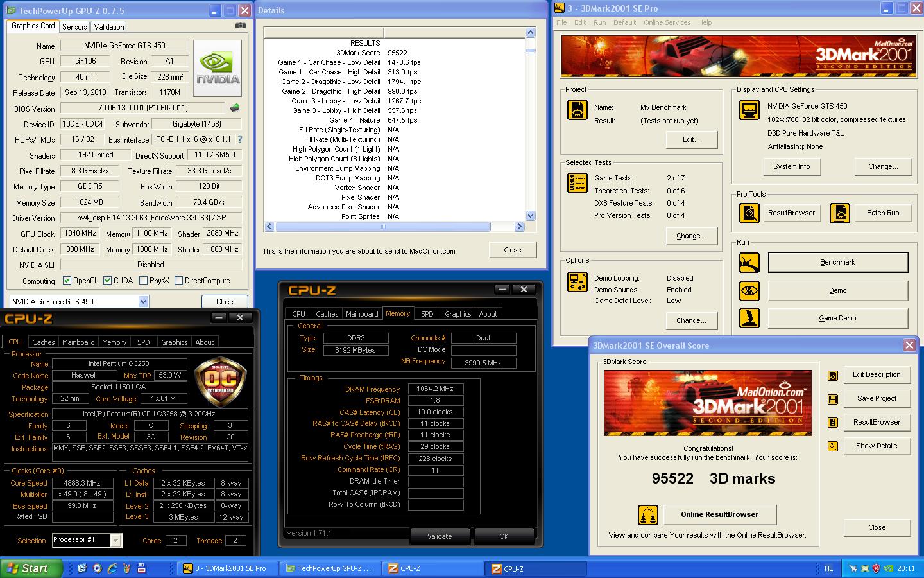Click Change... in Selected Tests section
This screenshot has width=924, height=578.
click(691, 236)
